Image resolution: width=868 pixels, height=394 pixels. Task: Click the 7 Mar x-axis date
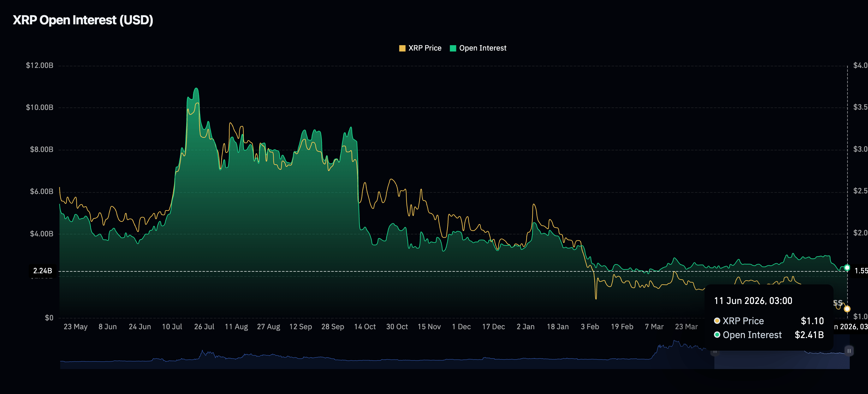(654, 326)
